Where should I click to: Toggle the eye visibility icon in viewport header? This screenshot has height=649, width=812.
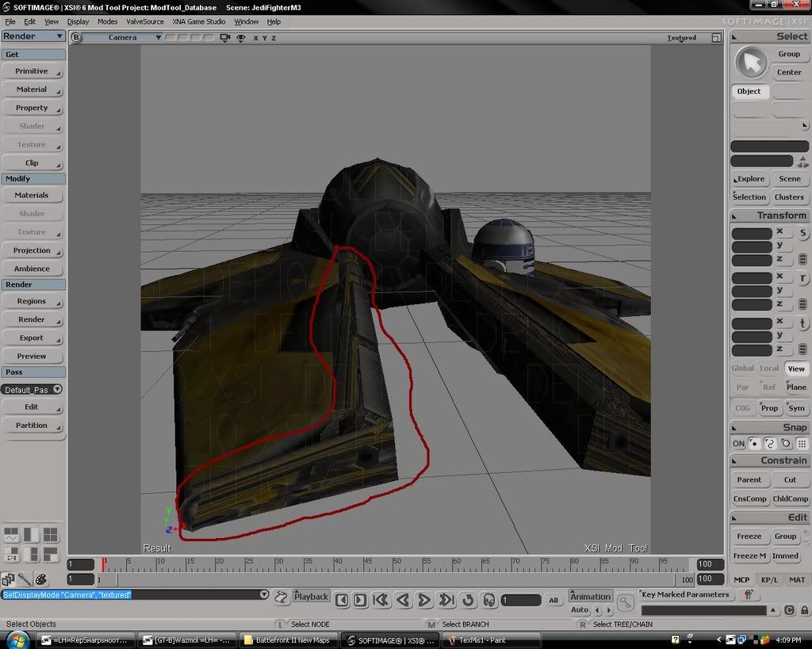tap(241, 38)
